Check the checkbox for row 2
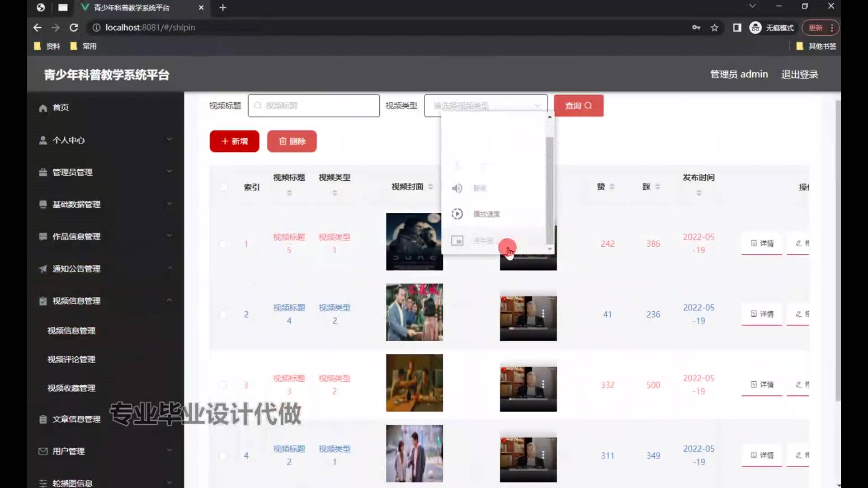Screen dimensions: 868x488 point(223,314)
